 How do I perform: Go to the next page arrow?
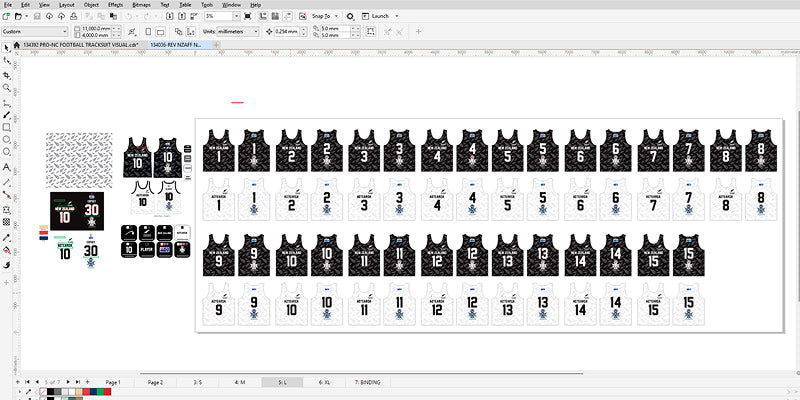pyautogui.click(x=69, y=382)
